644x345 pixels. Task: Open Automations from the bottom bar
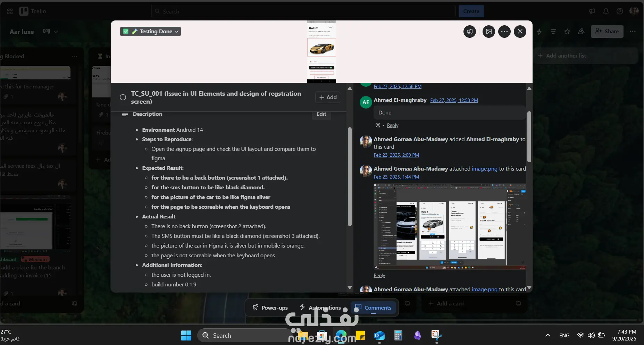[320, 308]
